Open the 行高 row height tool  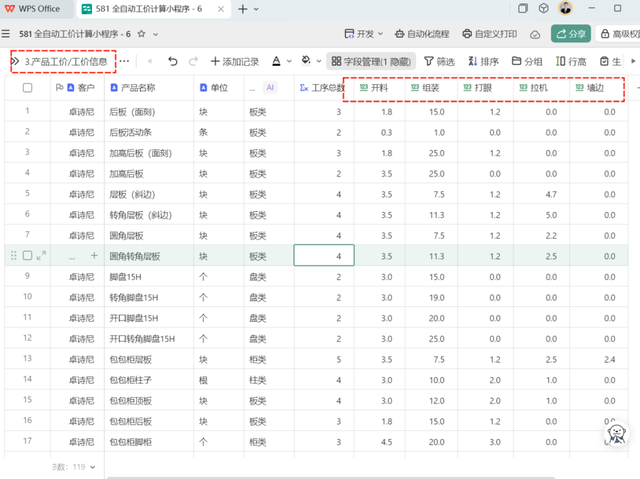click(x=571, y=62)
